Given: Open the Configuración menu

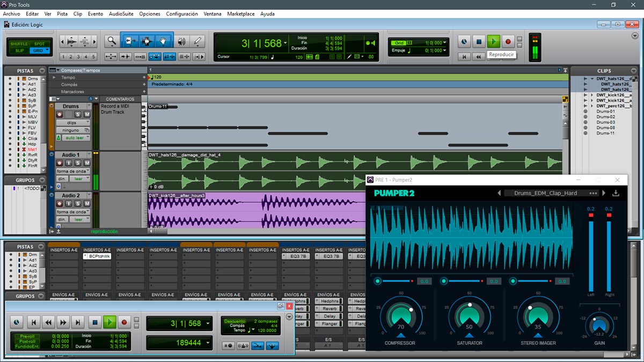Looking at the screenshot, I should click(182, 14).
